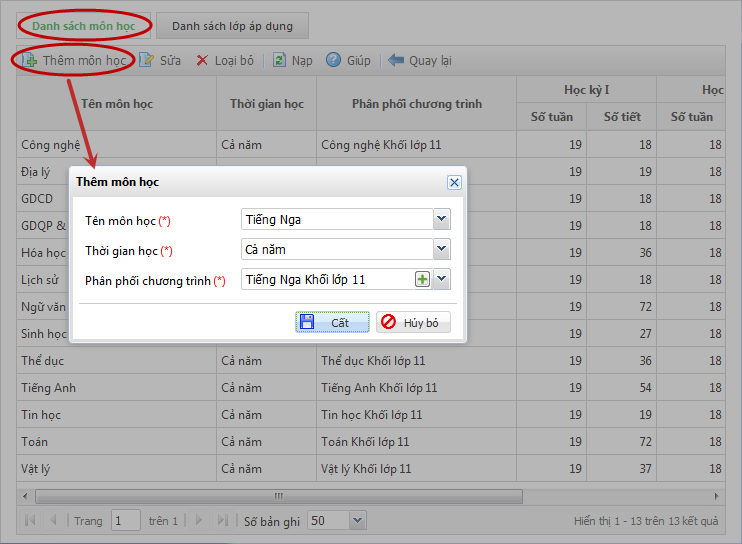Save with the Cất button
The image size is (742, 544).
[x=332, y=322]
